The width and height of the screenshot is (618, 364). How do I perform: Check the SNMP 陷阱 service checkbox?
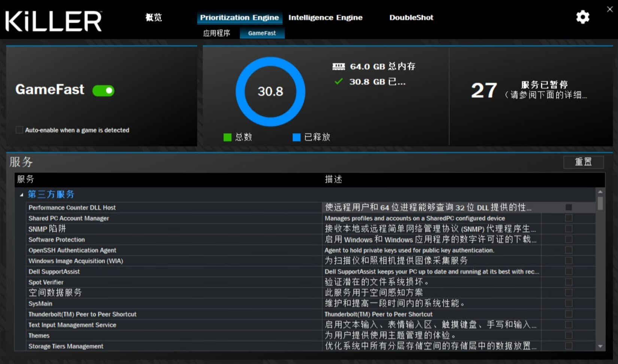(x=569, y=229)
